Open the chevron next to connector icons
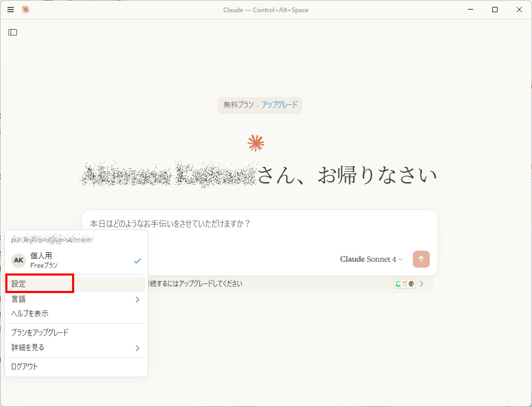Screen dimensions: 532x407 (x=422, y=284)
